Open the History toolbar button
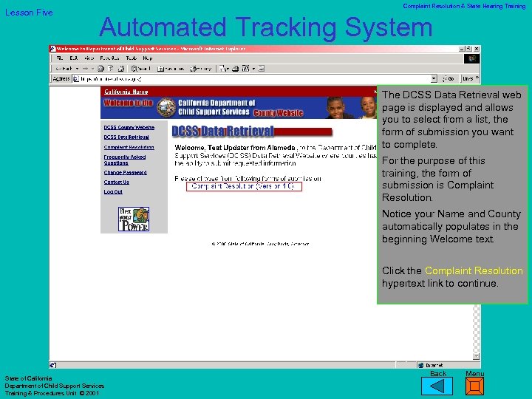 click(200, 69)
